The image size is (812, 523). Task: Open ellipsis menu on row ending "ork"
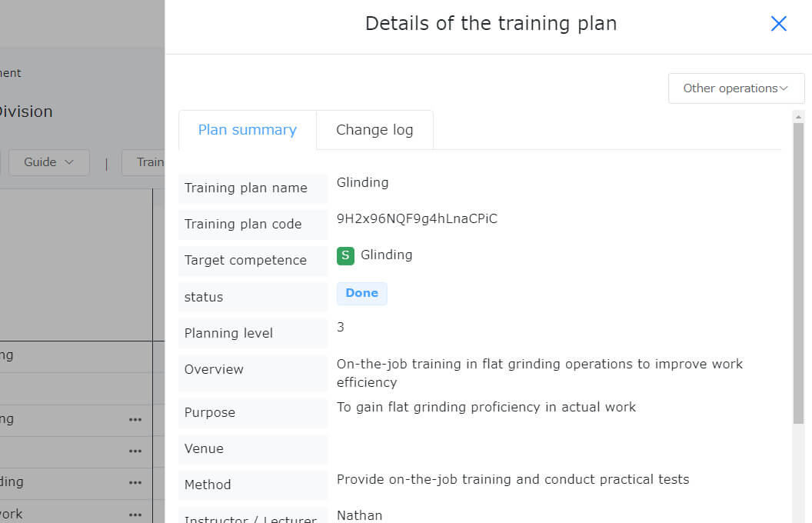click(x=135, y=514)
